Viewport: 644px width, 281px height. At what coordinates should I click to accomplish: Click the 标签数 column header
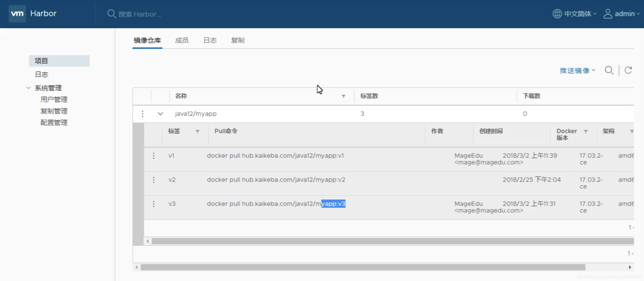pyautogui.click(x=369, y=96)
